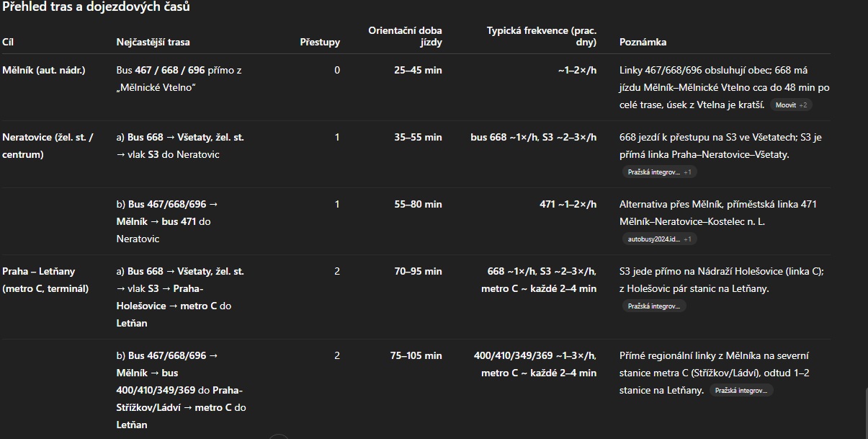This screenshot has width=868, height=439.
Task: Click the "Cíl" column header
Action: pos(8,43)
